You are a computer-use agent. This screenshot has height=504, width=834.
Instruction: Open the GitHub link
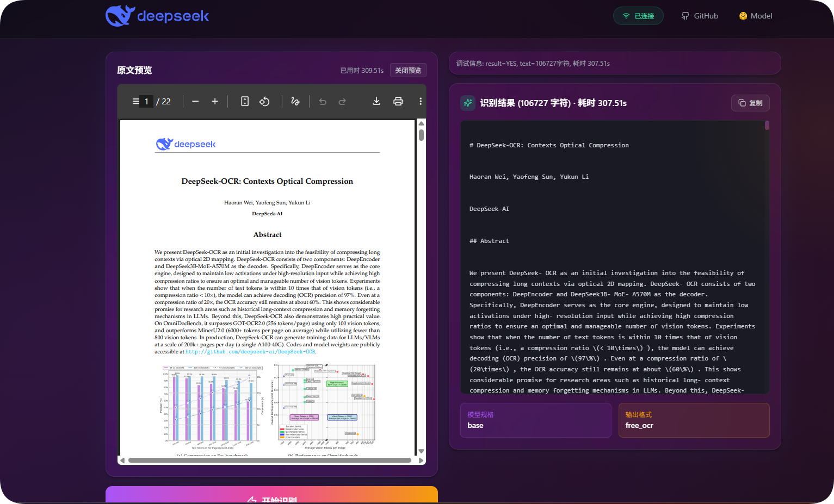click(700, 16)
